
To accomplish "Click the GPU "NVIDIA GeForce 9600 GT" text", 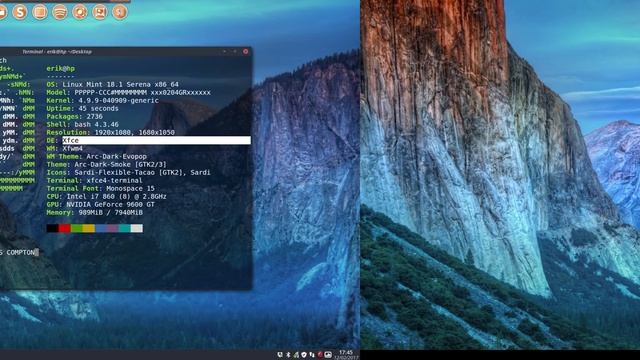I will click(110, 204).
